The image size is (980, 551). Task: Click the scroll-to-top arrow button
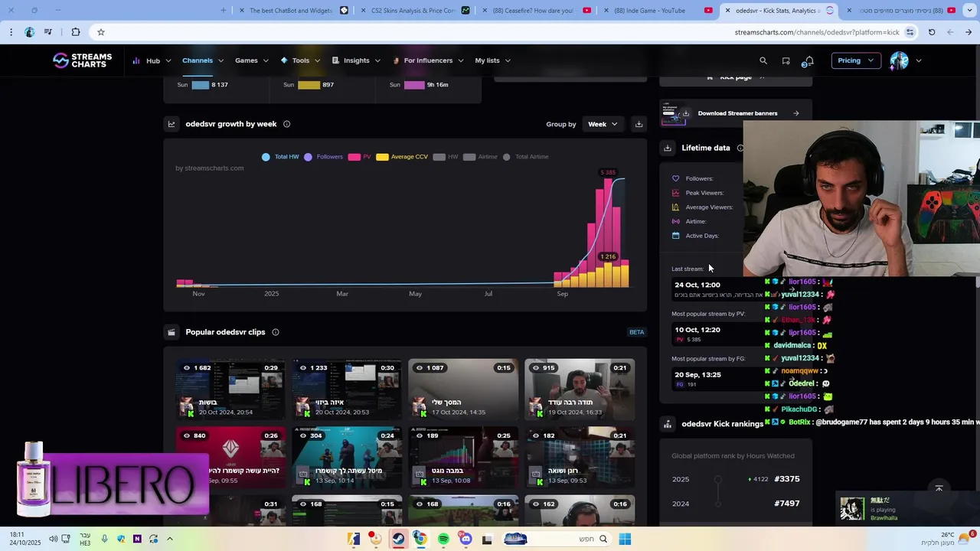[939, 488]
